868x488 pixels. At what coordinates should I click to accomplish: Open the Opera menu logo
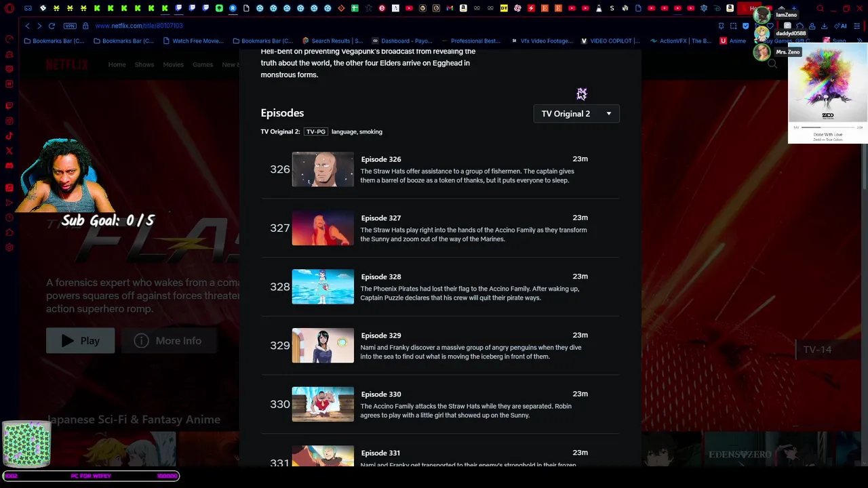pyautogui.click(x=9, y=9)
